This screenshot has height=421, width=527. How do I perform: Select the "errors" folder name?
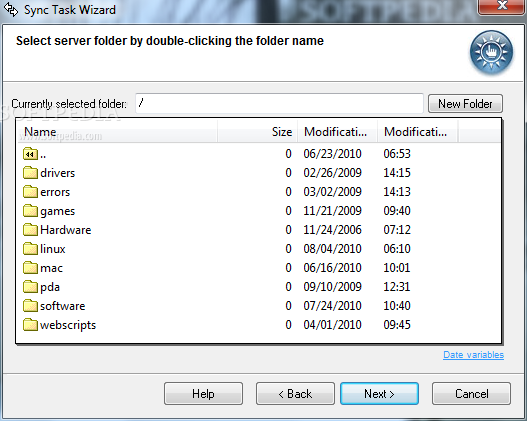[55, 192]
